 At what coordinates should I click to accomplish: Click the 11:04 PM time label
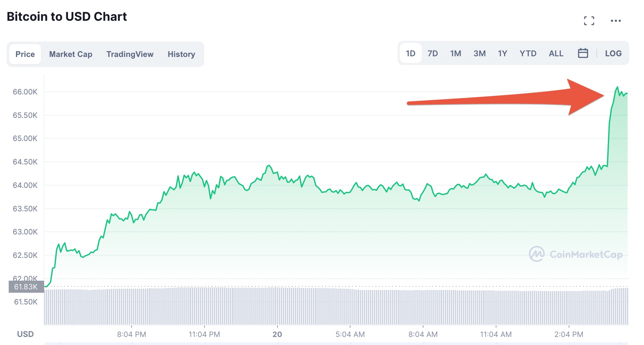coord(204,334)
